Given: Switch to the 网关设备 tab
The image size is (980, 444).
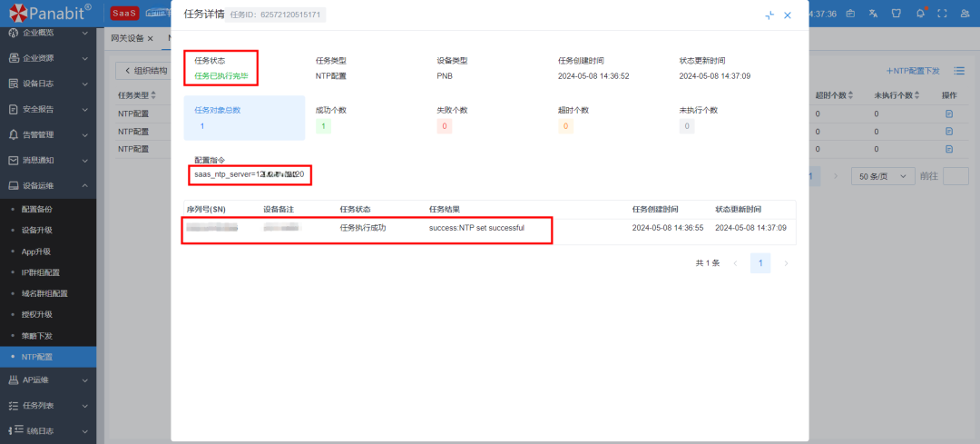Looking at the screenshot, I should coord(127,39).
